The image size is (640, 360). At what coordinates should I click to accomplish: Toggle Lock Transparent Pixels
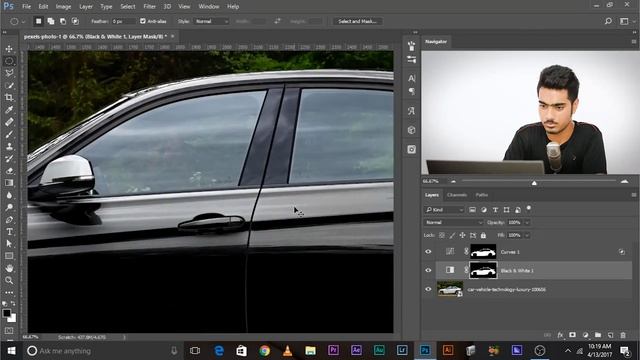click(442, 236)
